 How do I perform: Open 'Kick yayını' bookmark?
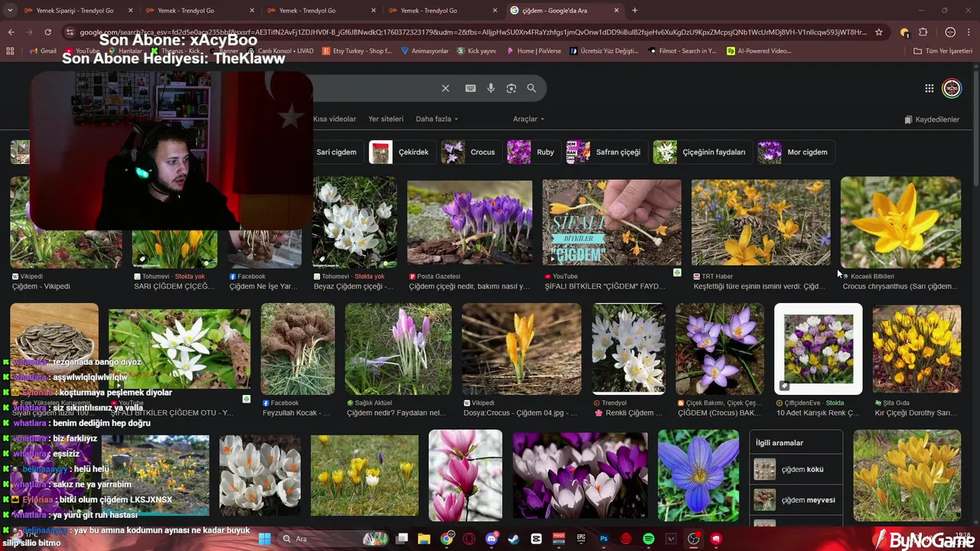point(476,51)
